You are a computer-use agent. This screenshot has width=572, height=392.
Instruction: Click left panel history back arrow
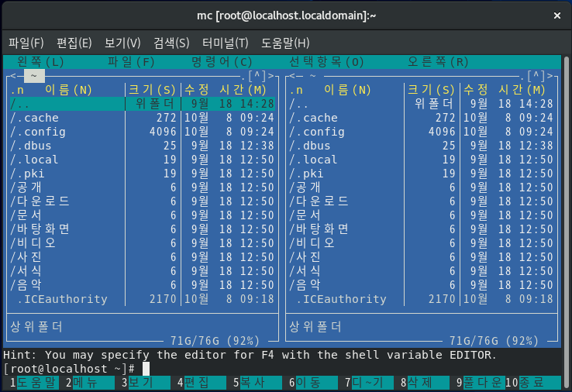click(x=13, y=76)
